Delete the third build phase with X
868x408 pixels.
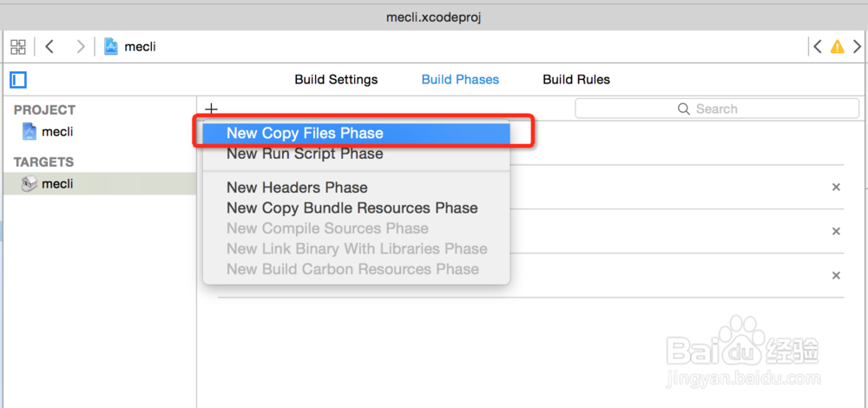coord(836,275)
